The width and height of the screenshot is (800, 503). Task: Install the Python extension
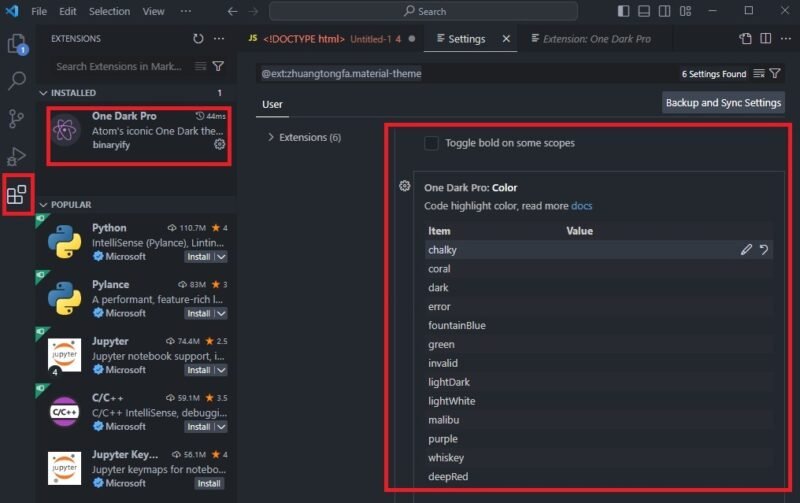pyautogui.click(x=199, y=257)
